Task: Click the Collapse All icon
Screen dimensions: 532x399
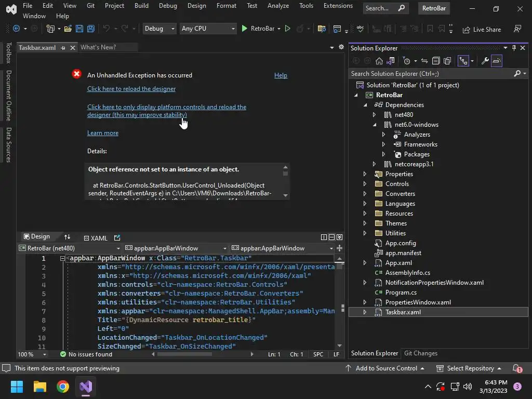Action: 436,61
